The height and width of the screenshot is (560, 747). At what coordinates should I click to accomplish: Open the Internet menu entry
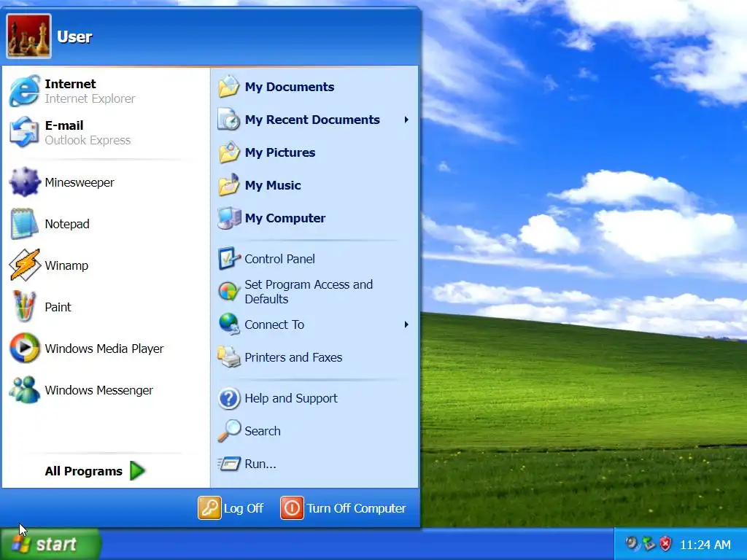pos(106,91)
